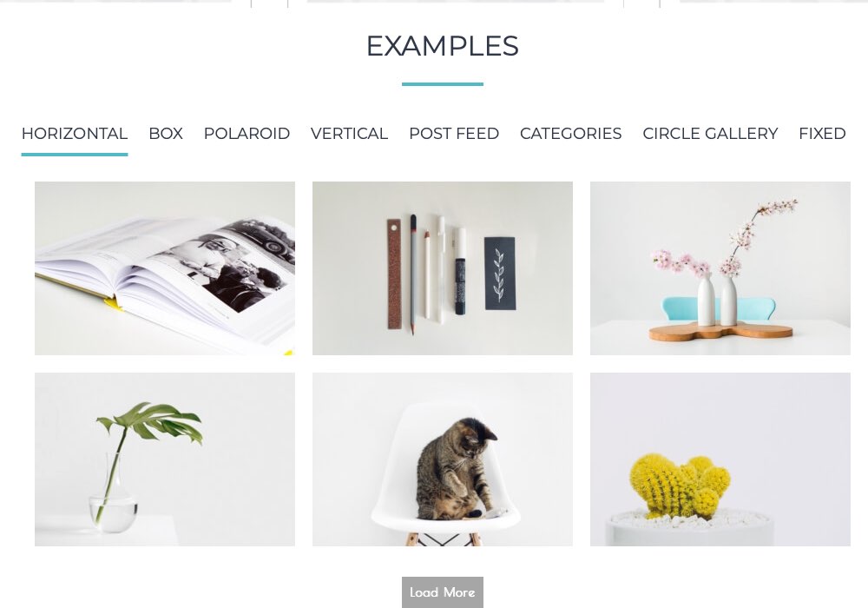The height and width of the screenshot is (608, 868).
Task: Click the teal chair in vases photo
Action: point(719,308)
